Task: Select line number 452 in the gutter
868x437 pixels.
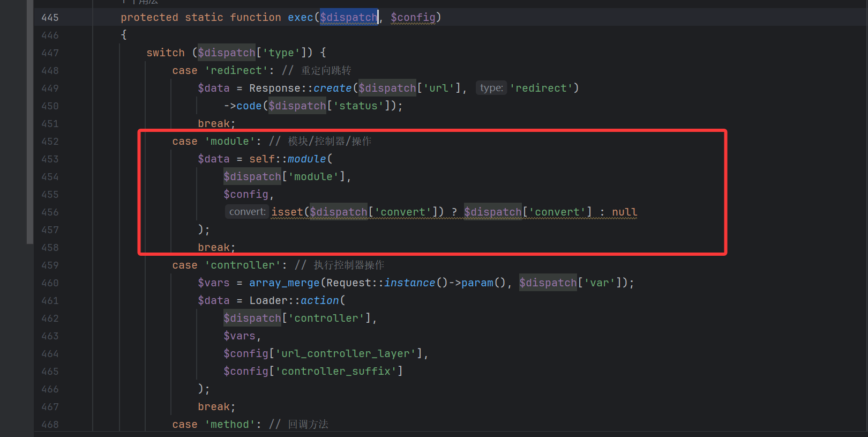Action: tap(50, 142)
